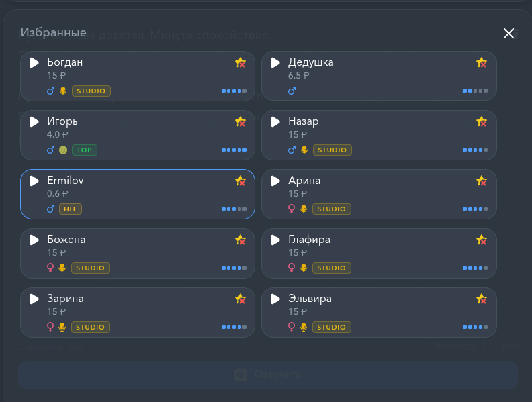Click the TOP badge on Игорь
The height and width of the screenshot is (402, 532).
pos(85,150)
